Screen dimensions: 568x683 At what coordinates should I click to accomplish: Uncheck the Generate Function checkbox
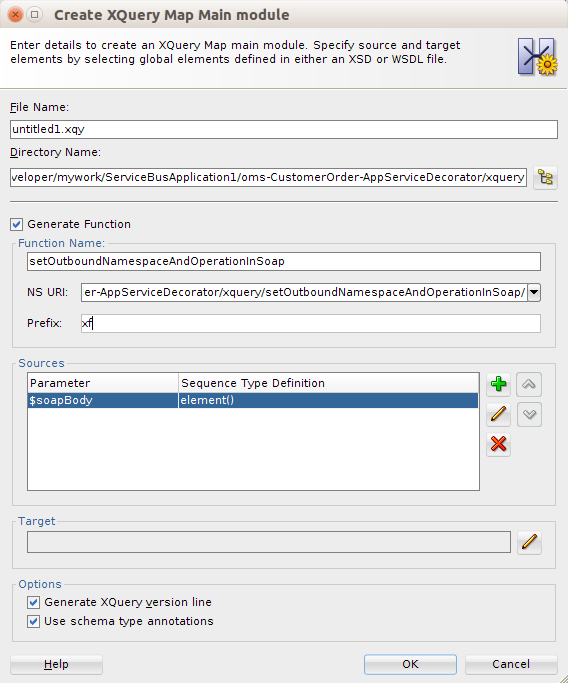17,224
